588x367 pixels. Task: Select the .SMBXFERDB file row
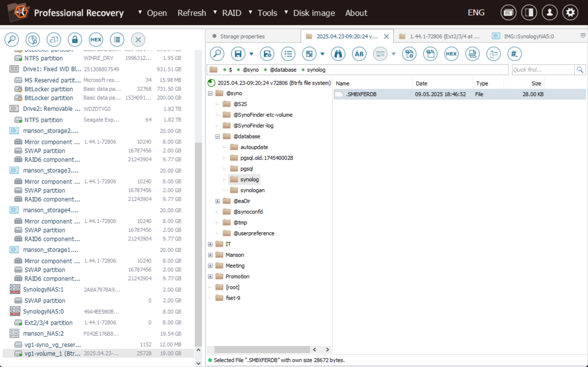pos(361,94)
